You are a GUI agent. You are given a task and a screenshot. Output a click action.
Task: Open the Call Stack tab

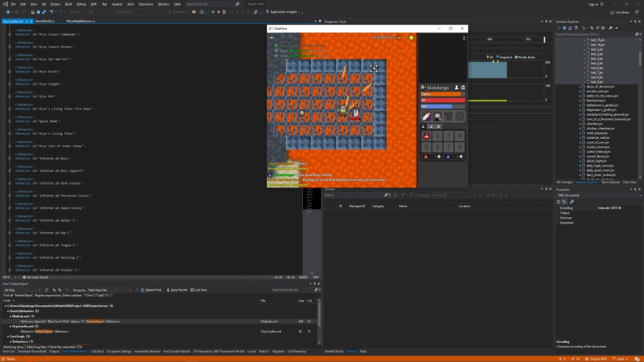tap(98, 351)
